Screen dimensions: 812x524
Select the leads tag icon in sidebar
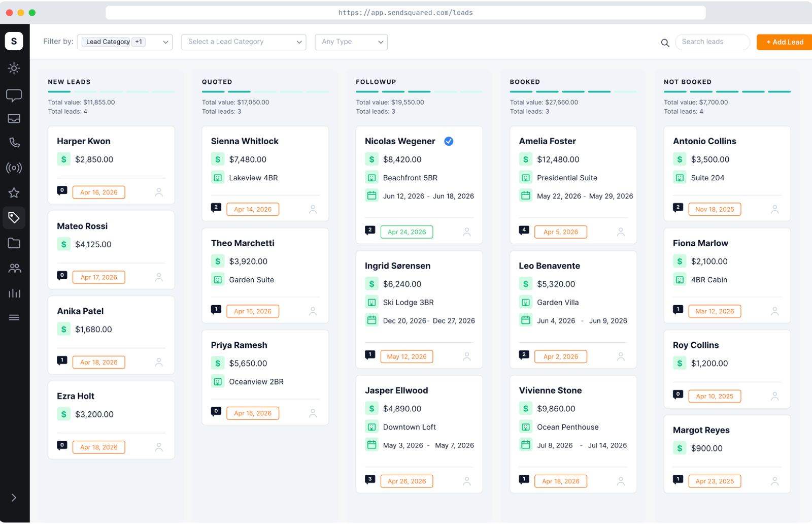coord(14,218)
